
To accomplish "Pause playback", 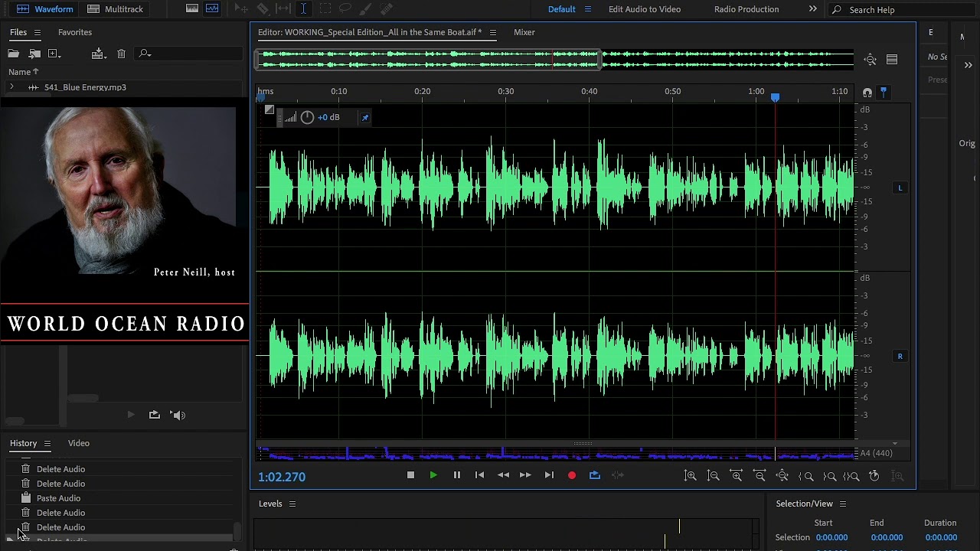I will click(x=457, y=475).
